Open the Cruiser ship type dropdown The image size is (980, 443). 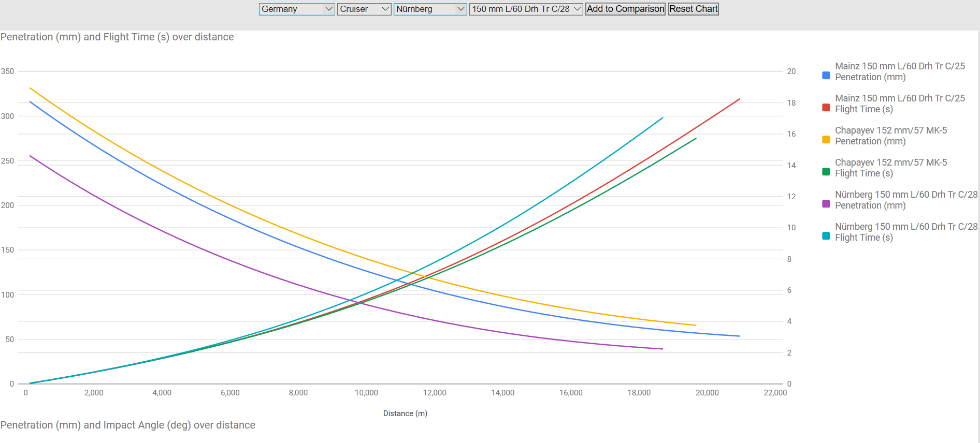[x=364, y=9]
